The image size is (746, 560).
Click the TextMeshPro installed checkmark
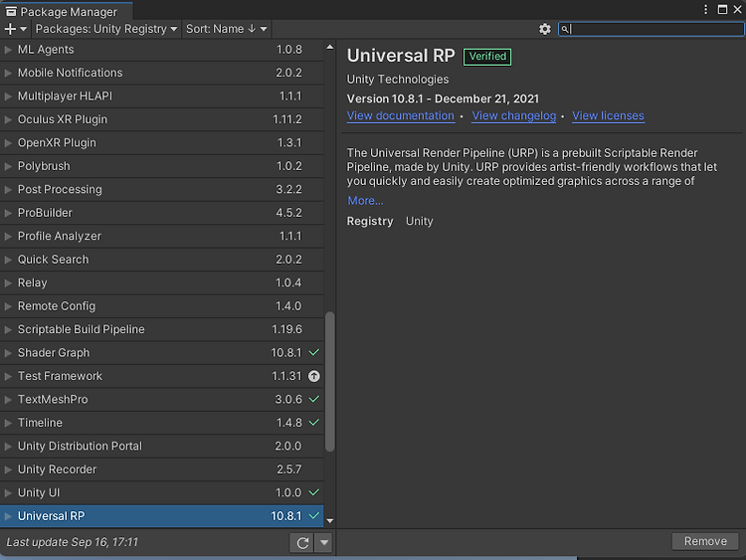tap(314, 399)
